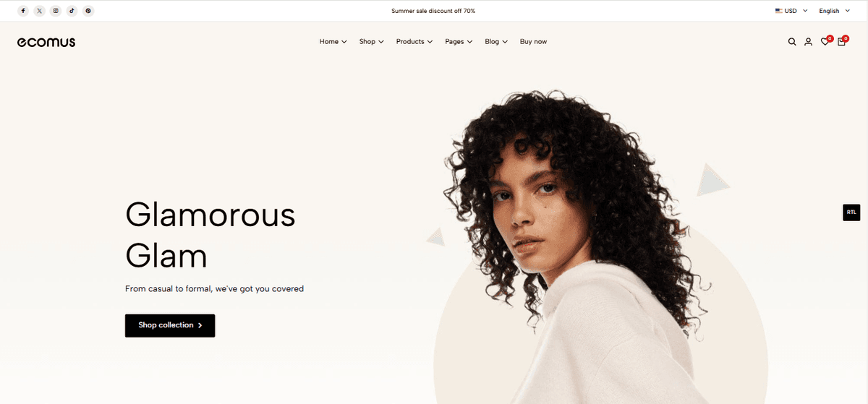Open the X (Twitter) social icon
This screenshot has width=868, height=404.
click(x=39, y=11)
